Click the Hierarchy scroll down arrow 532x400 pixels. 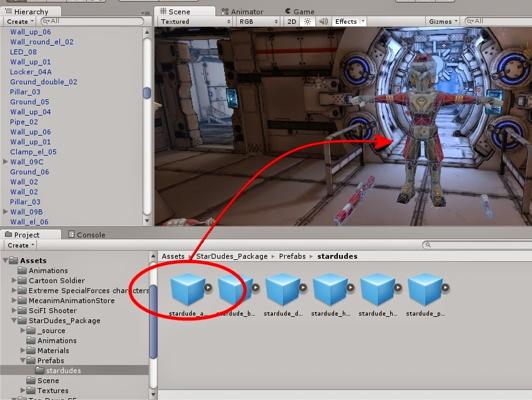[147, 221]
